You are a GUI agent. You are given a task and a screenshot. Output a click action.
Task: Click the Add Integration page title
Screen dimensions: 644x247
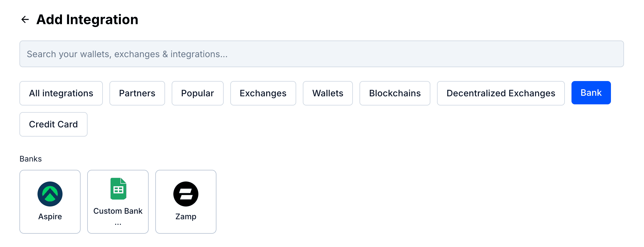87,19
